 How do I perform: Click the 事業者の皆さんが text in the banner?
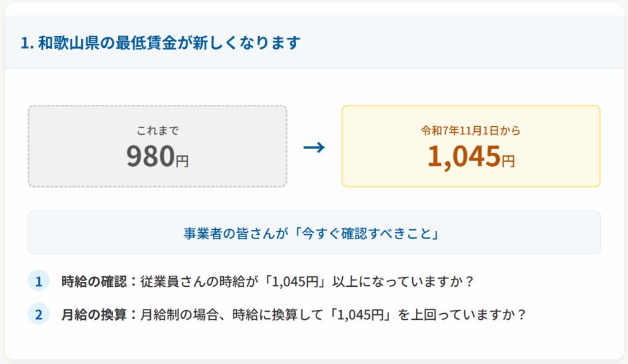235,233
